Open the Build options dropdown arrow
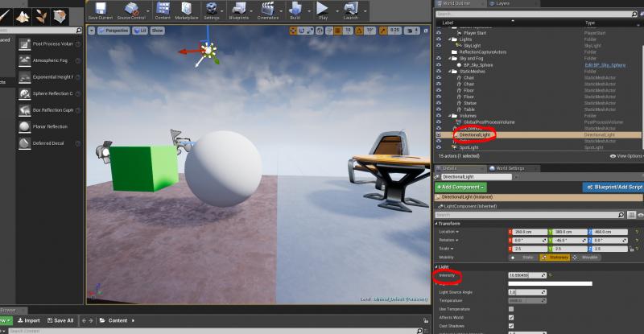The image size is (644, 334). tap(309, 11)
